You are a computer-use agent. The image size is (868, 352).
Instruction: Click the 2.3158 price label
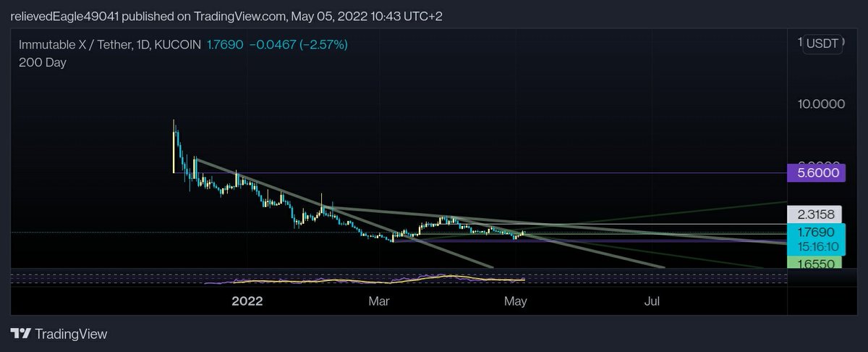(x=816, y=214)
